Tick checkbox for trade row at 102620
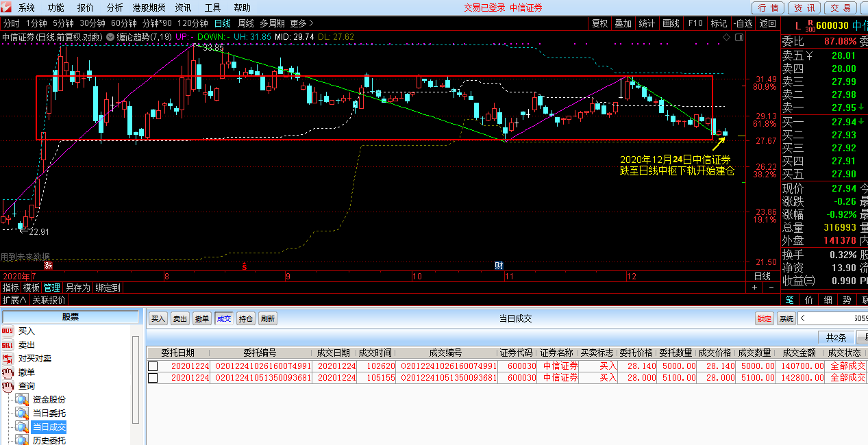Screen dimensions: 868x445 (153, 366)
